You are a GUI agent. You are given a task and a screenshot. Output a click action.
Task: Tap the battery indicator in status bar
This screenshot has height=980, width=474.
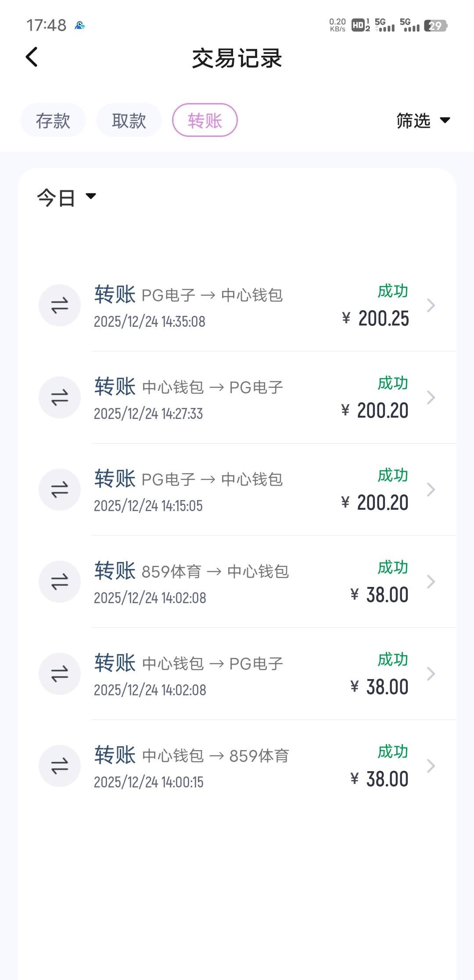coord(435,26)
